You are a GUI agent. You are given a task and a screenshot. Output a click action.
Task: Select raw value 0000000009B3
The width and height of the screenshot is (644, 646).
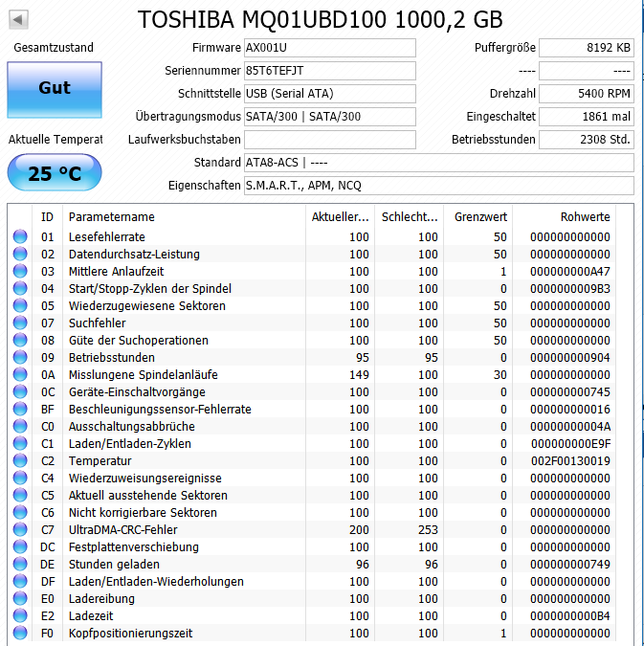coord(570,289)
